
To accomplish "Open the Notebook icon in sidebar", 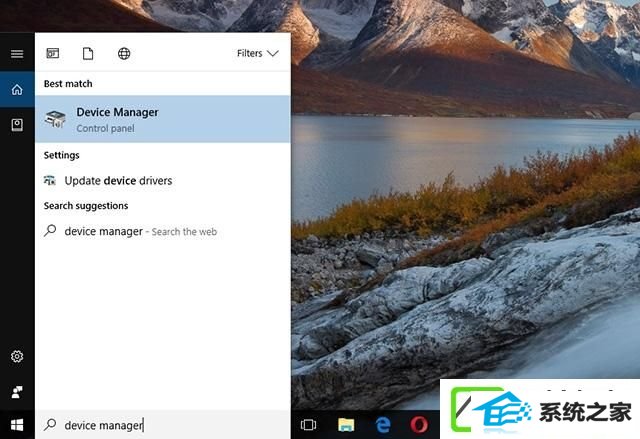I will [x=17, y=125].
